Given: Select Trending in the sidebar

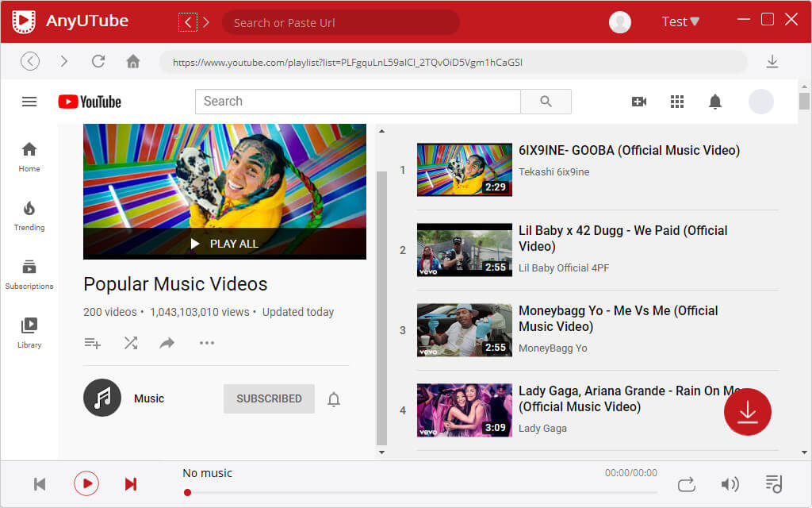Looking at the screenshot, I should (29, 216).
